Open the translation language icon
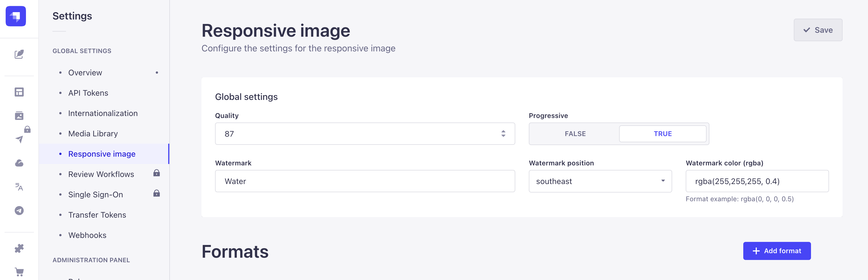Viewport: 868px width, 280px height. tap(19, 187)
